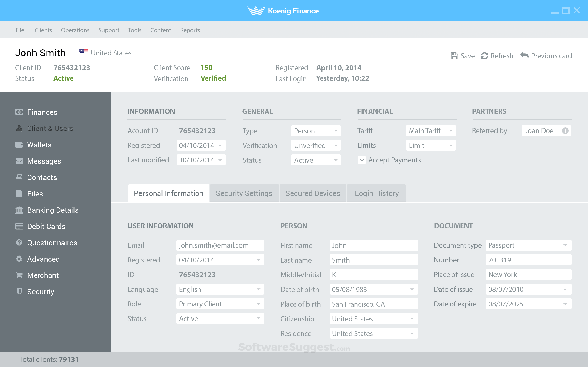This screenshot has height=367, width=588.
Task: Expand the Role Primary Client dropdown
Action: tap(220, 304)
